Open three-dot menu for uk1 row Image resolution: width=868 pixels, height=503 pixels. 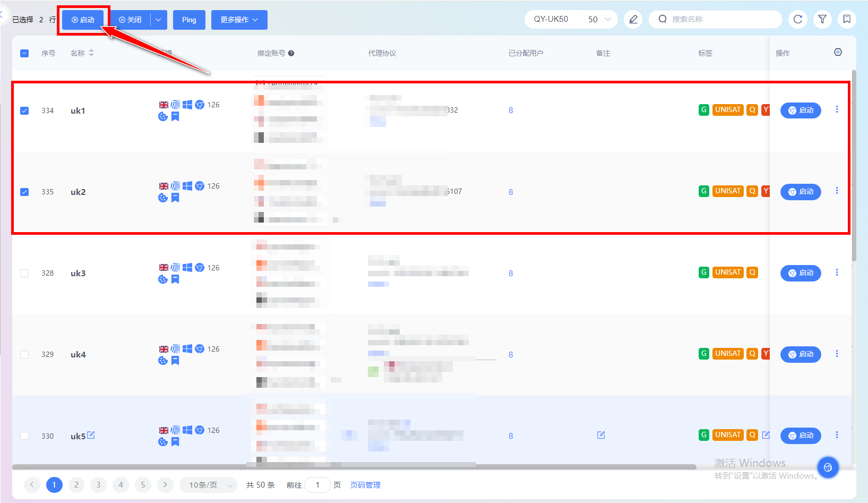tap(837, 109)
